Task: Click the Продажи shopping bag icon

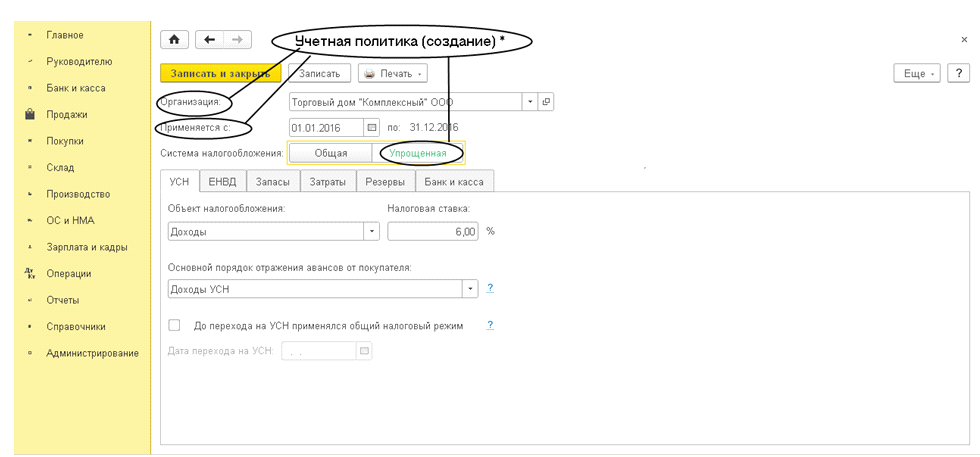Action: (30, 114)
